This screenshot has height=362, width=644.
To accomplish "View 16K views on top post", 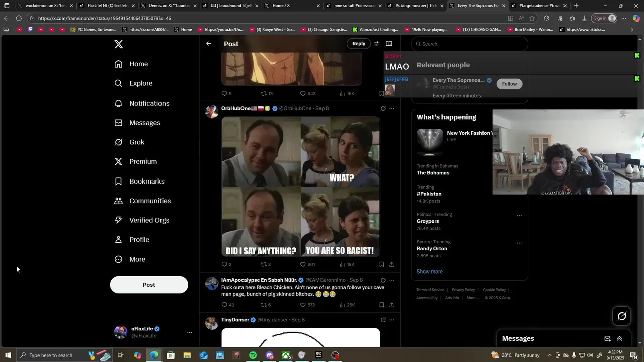I will point(347,93).
